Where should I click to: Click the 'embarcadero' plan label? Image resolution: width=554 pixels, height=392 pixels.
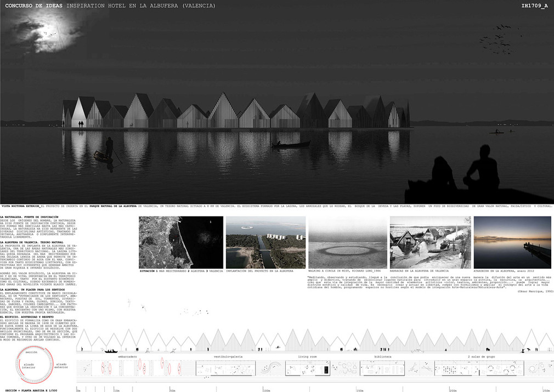point(128,357)
